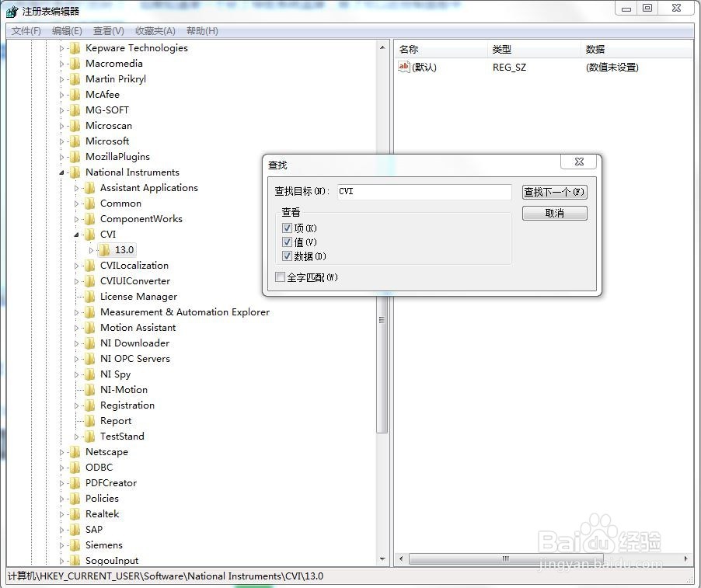Click the Realtek folder icon

pyautogui.click(x=75, y=514)
